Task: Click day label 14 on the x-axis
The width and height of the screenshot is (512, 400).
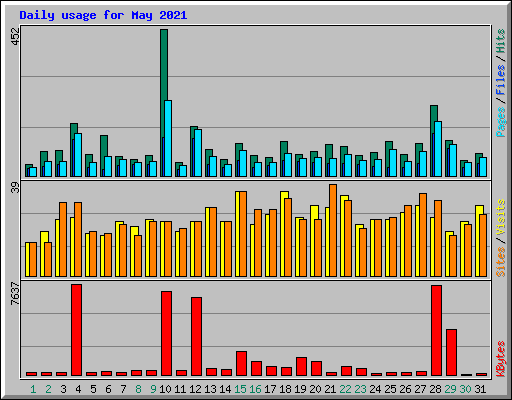Action: coord(225,389)
